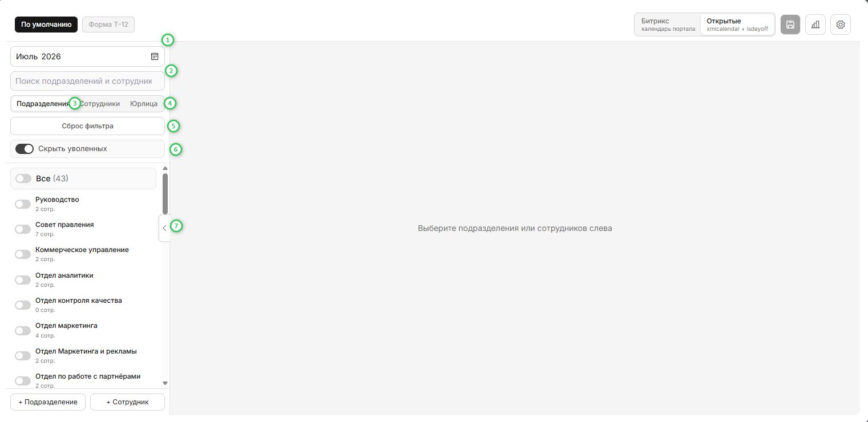Open the statistics bar chart icon
The image size is (868, 422).
pyautogui.click(x=815, y=25)
